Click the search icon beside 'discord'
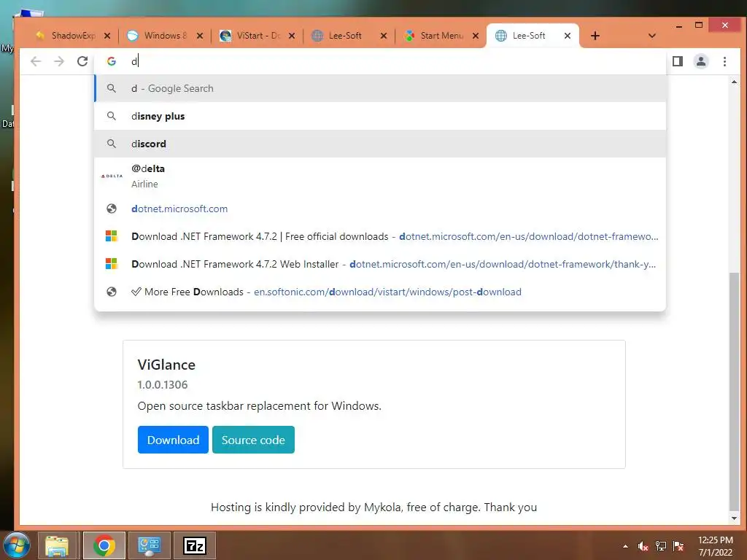Viewport: 747px width, 560px height. coord(112,144)
